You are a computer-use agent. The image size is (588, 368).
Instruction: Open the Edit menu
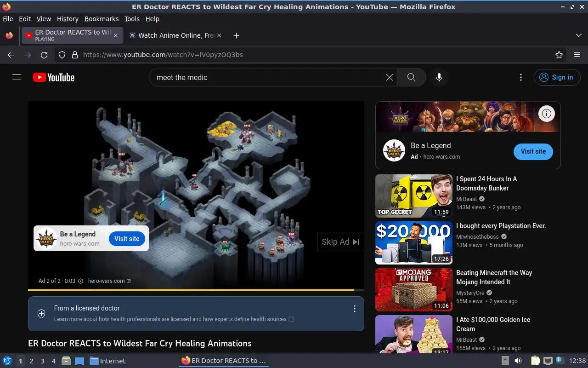[x=25, y=19]
